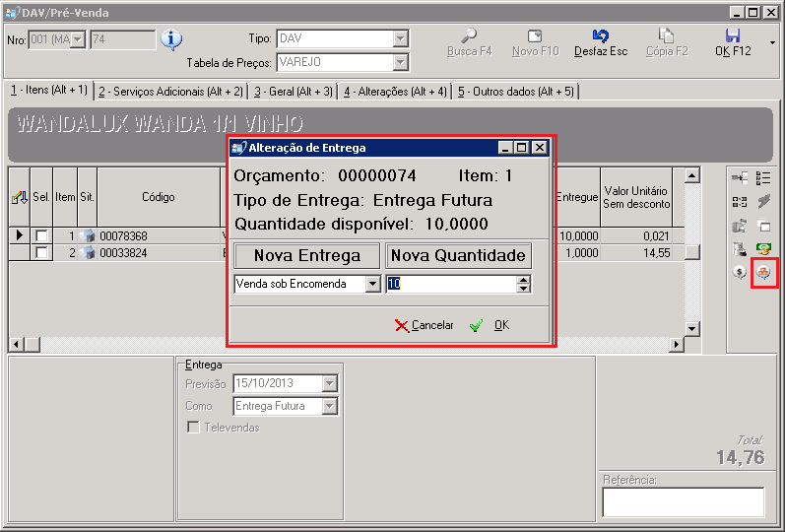Open the Como Entrega Futura dropdown
The image size is (785, 532).
pos(329,406)
